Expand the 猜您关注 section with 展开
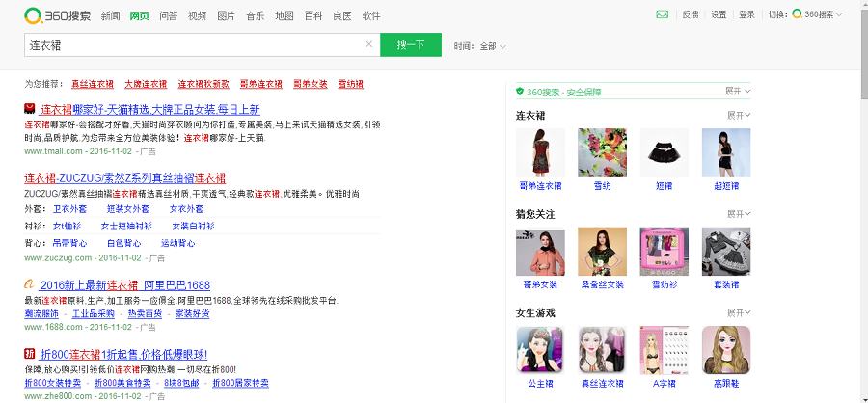 [x=738, y=214]
